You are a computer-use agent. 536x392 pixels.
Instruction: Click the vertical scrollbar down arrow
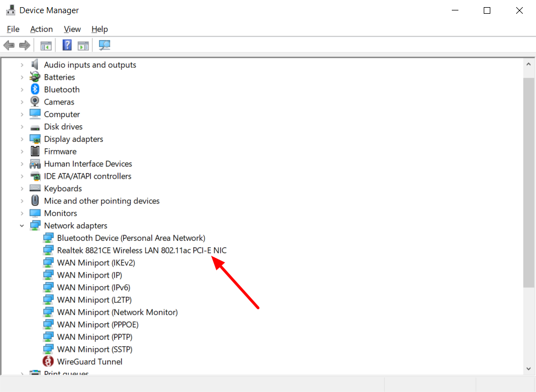click(x=528, y=369)
